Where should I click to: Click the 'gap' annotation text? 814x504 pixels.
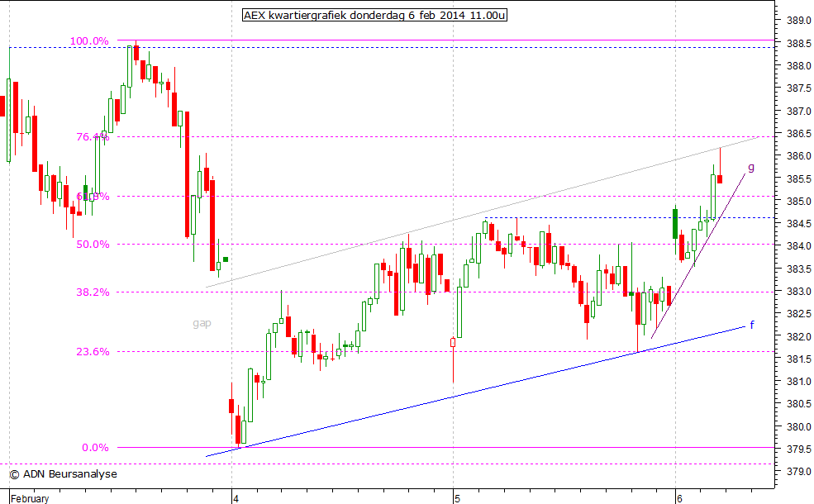202,323
